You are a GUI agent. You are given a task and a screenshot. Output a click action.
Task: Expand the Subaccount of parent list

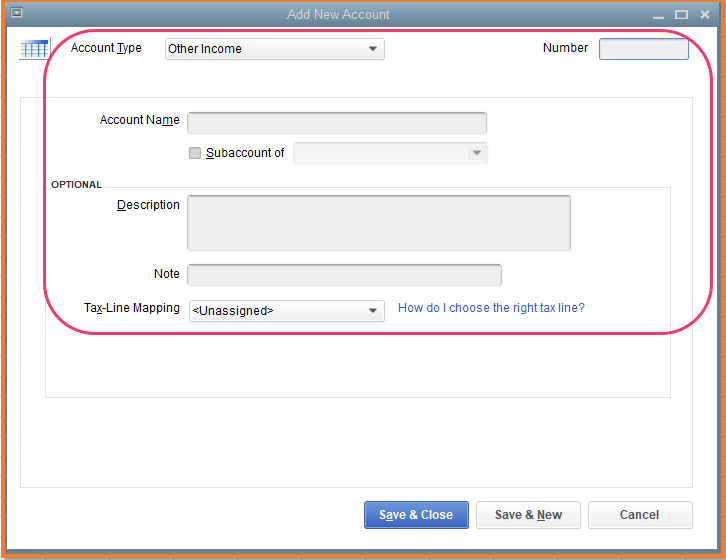(x=477, y=153)
